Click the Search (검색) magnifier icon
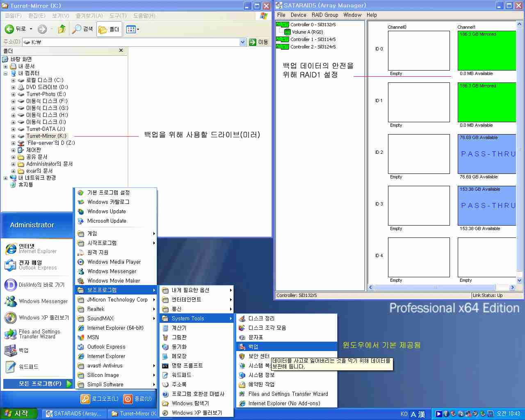The width and height of the screenshot is (525, 420). 77,29
